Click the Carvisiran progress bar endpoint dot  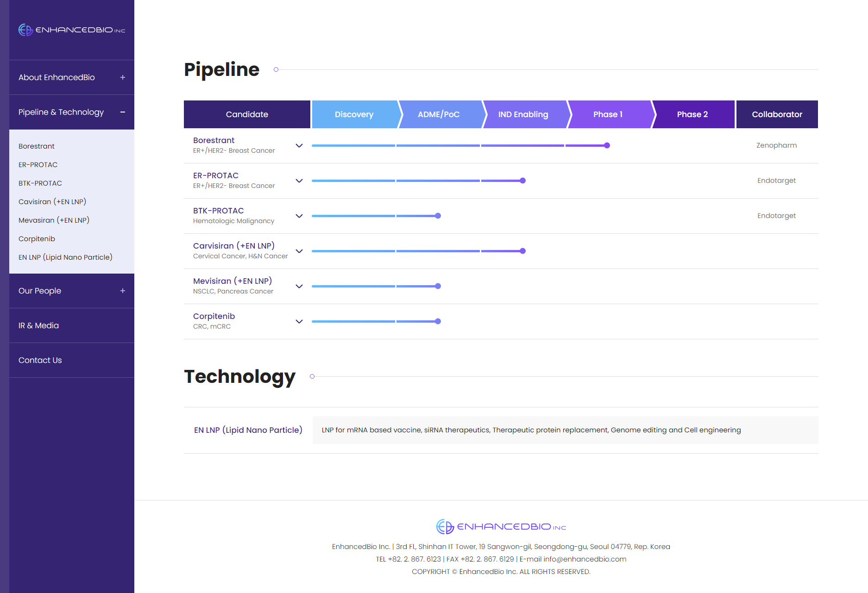pyautogui.click(x=523, y=251)
